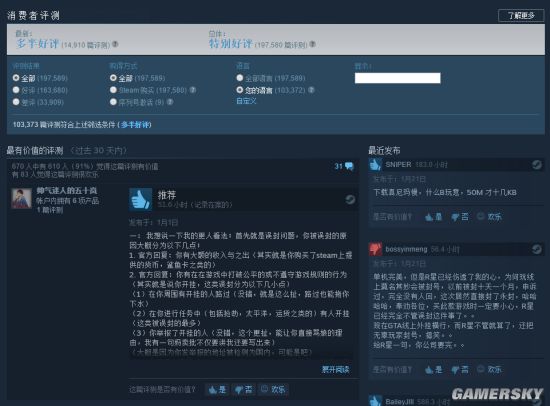
Task: Rate bossyinmeng review unhelpful 否
Action: click(x=460, y=370)
